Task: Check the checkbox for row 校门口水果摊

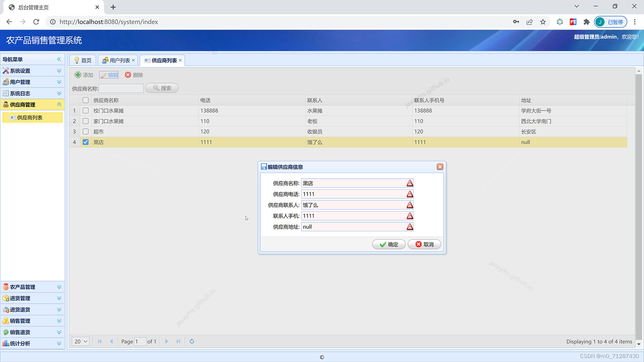Action: (x=86, y=111)
